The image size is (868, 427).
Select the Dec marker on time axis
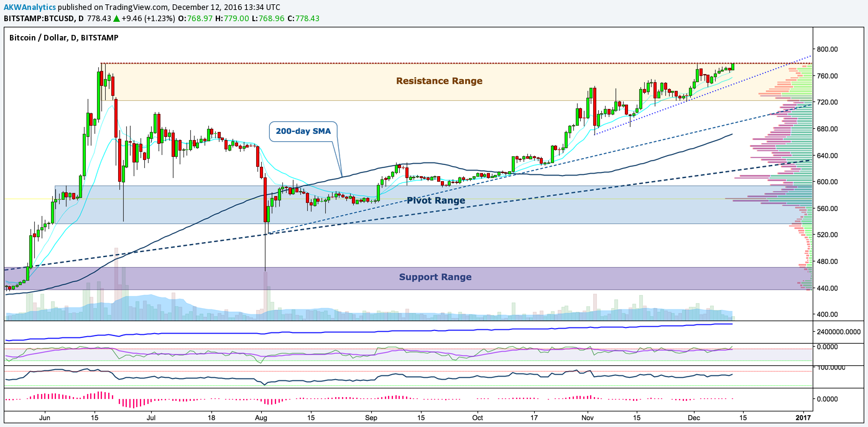tap(695, 418)
